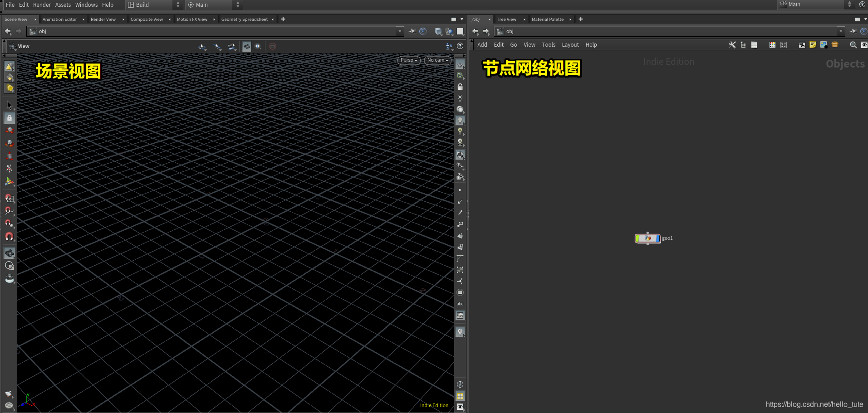Click the yellow four-view layout icon
The height and width of the screenshot is (413, 868).
[x=460, y=396]
